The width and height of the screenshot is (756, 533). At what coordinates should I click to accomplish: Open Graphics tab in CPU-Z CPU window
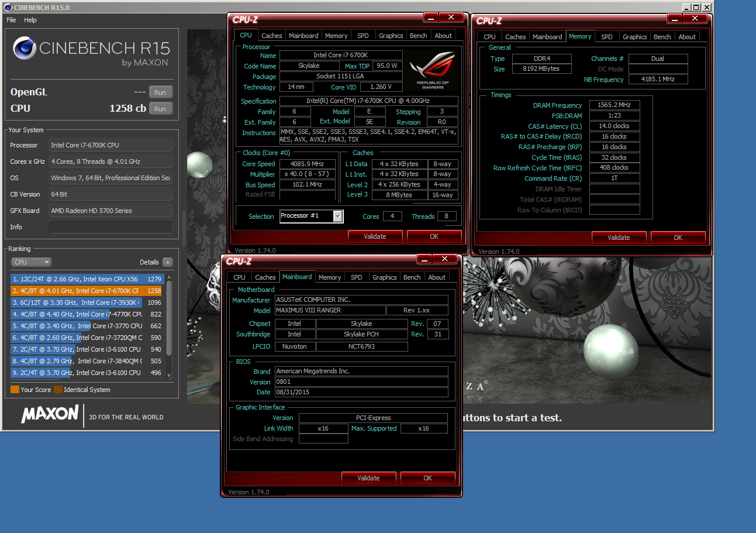[391, 36]
